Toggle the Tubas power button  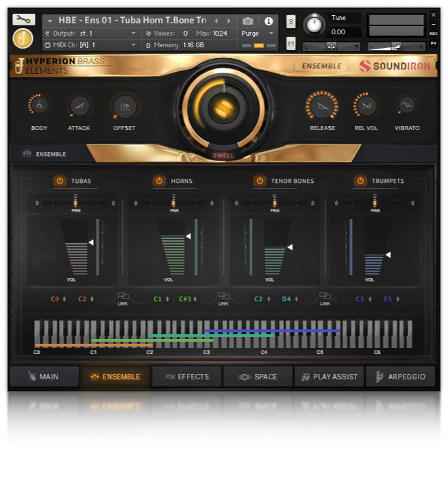coord(60,181)
